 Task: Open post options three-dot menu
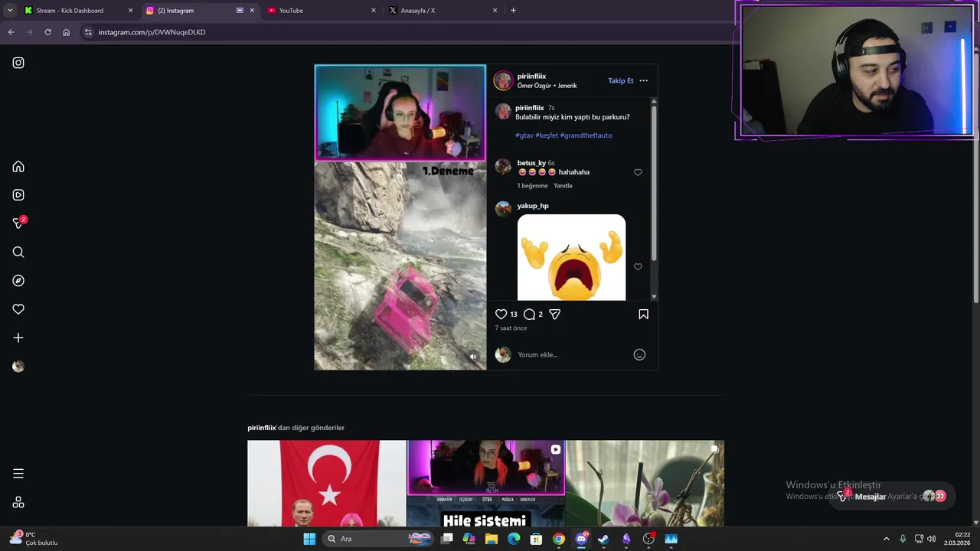pyautogui.click(x=643, y=80)
